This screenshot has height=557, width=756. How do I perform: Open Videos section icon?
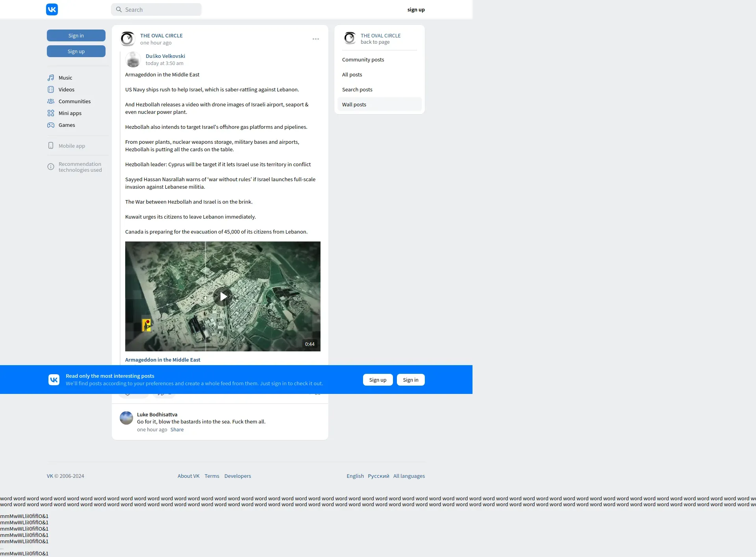[x=51, y=89]
